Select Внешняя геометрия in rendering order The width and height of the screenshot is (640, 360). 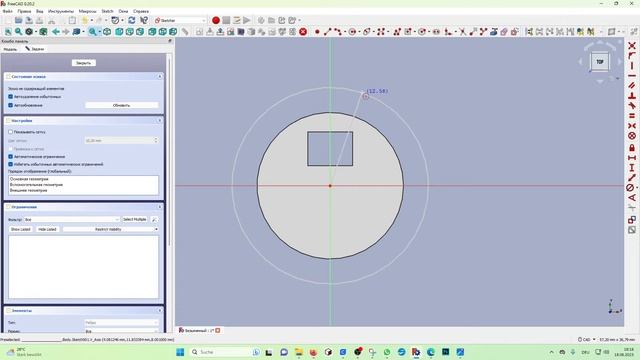(x=28, y=190)
